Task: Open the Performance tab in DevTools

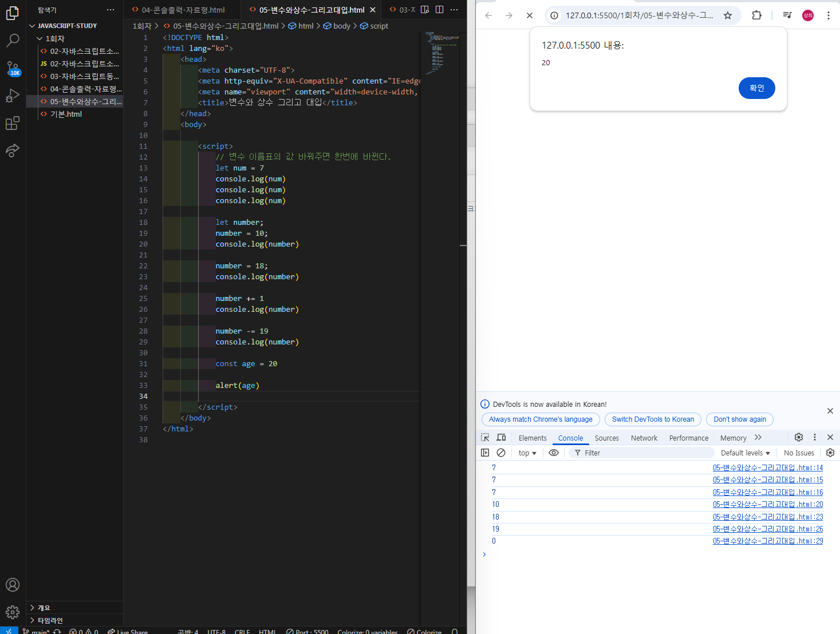Action: (x=689, y=438)
